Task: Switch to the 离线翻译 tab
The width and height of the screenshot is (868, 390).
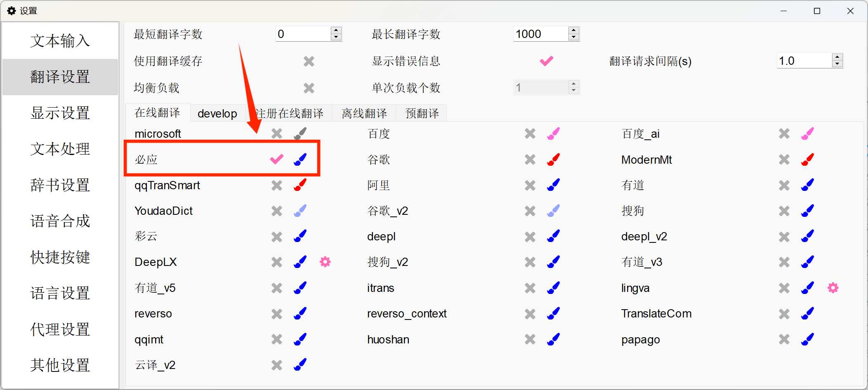Action: [364, 113]
